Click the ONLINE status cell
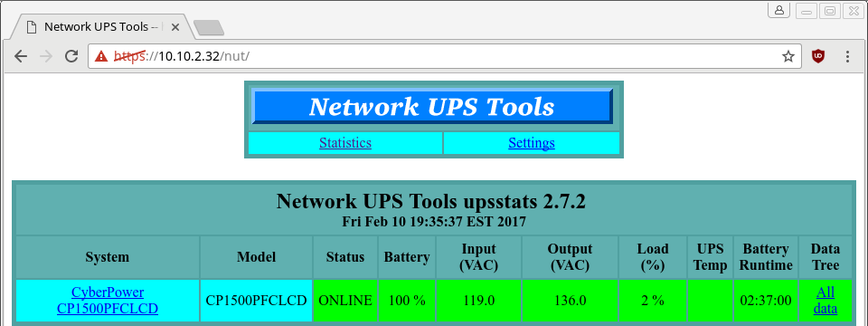This screenshot has height=326, width=868. click(x=345, y=301)
